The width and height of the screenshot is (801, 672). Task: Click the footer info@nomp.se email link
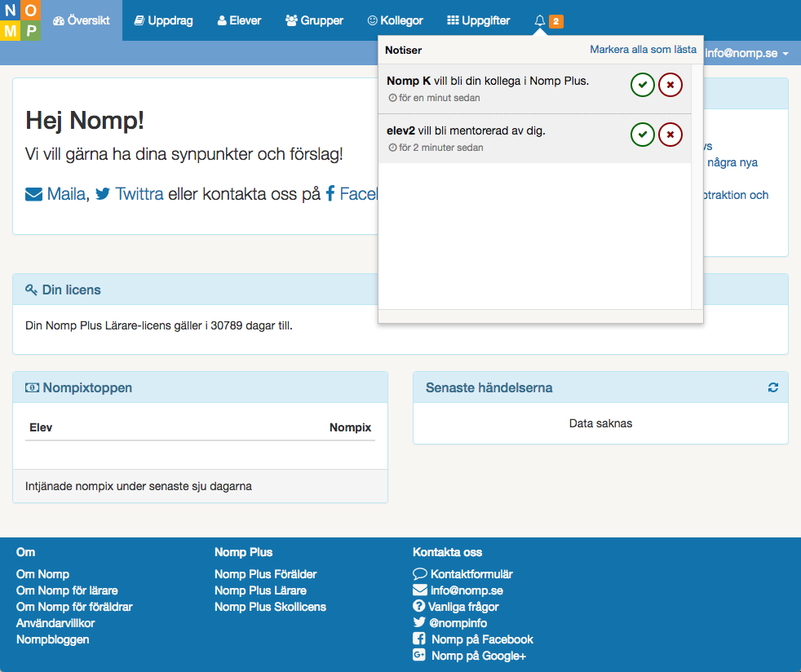coord(458,590)
